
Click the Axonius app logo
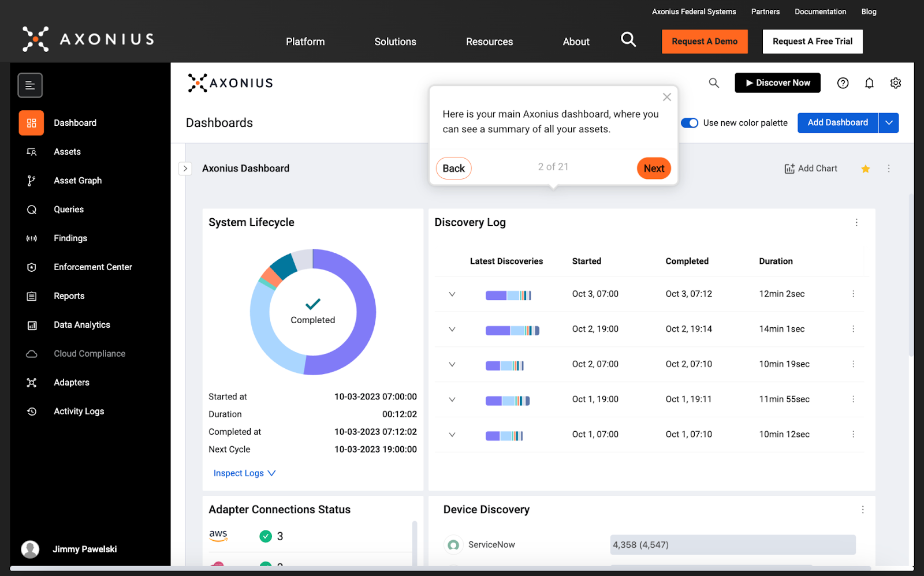coord(230,83)
